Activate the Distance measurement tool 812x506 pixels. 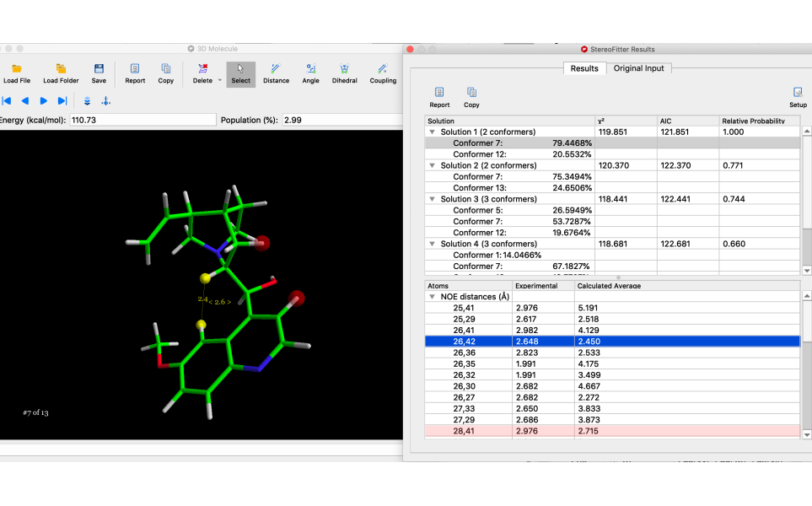[276, 73]
